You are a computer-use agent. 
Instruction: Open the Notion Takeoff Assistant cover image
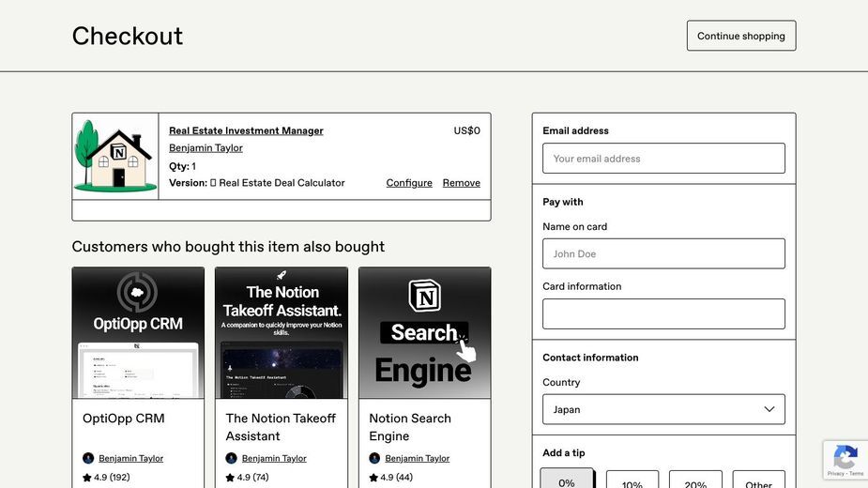coord(282,332)
